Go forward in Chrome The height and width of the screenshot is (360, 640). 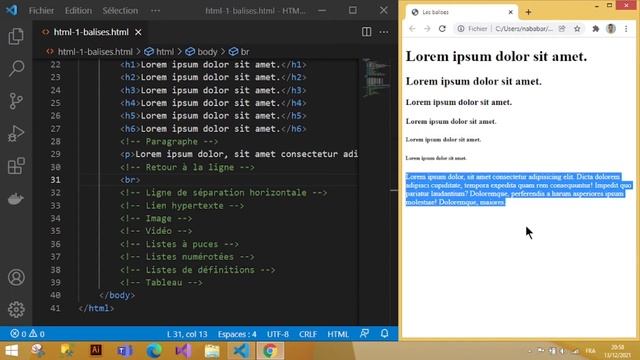pyautogui.click(x=427, y=29)
